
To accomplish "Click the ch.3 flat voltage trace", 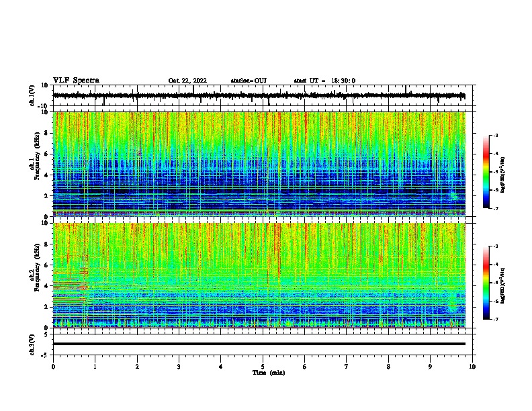I will 259,344.
